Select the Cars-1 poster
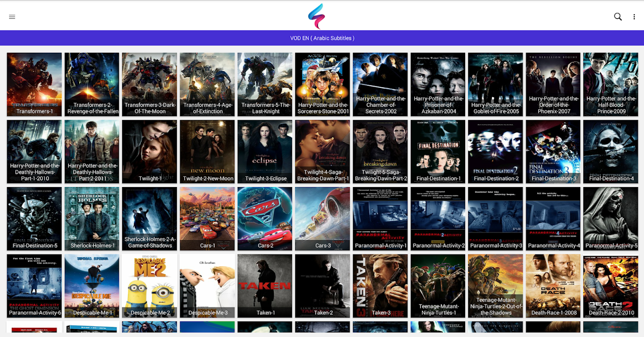Screen dimensions: 644x337 coord(207,219)
